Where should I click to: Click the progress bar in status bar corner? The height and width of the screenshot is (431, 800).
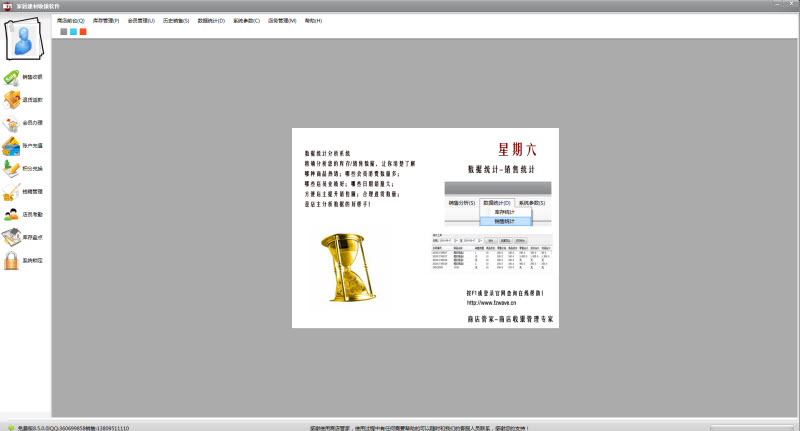tap(752, 428)
